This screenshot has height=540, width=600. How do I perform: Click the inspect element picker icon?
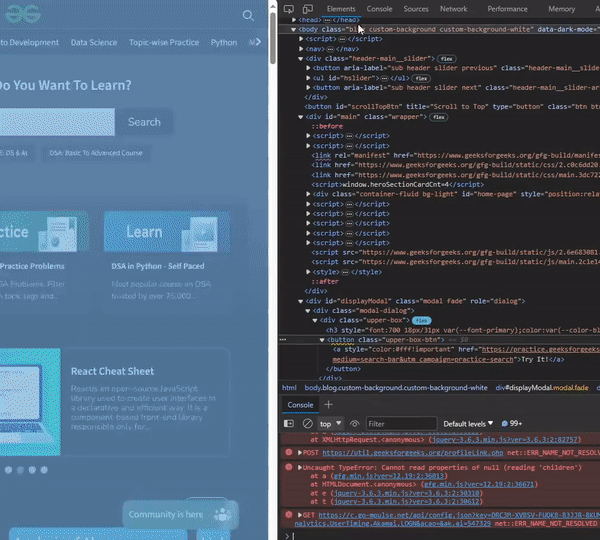(x=289, y=9)
